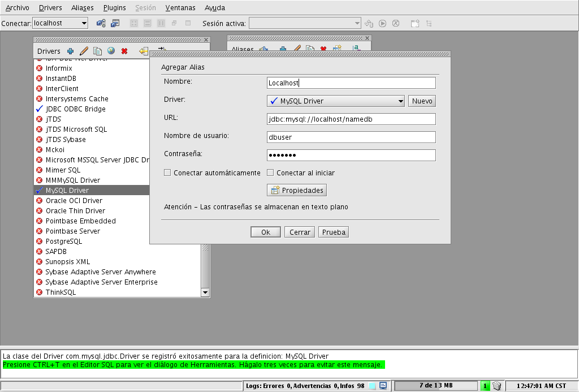Screen dimensions: 579x392
Task: Click the new session properties toolbar icon
Action: (115, 23)
